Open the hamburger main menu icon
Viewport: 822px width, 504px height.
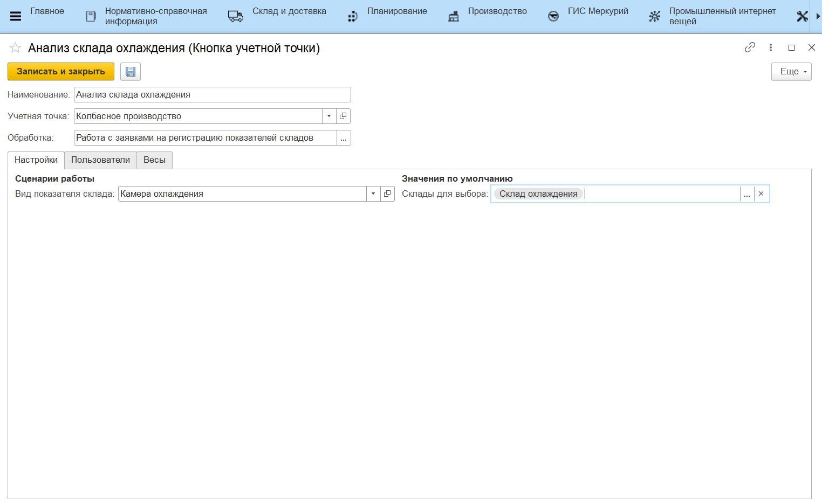pos(16,16)
